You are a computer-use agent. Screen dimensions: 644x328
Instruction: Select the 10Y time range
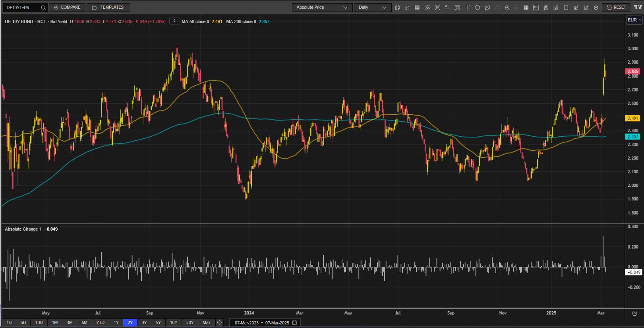(x=174, y=322)
